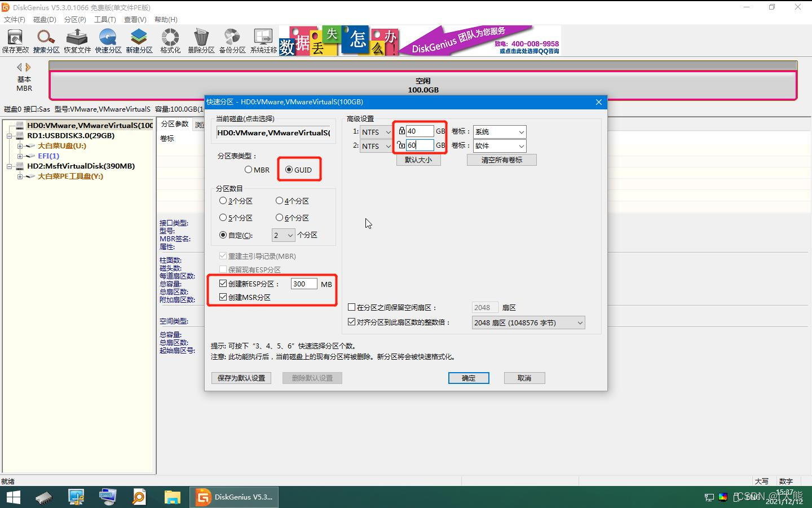Open the custom partition count dropdown
Screen dimensions: 812x508
coord(284,235)
